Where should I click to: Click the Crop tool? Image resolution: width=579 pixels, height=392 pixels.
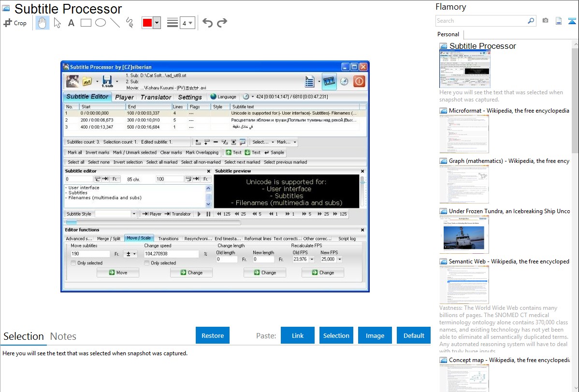[x=15, y=23]
